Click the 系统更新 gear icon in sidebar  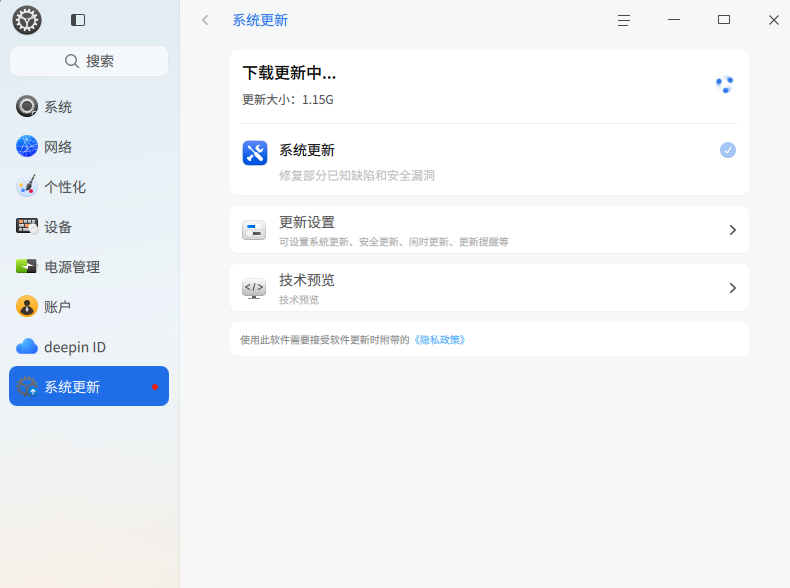[27, 386]
